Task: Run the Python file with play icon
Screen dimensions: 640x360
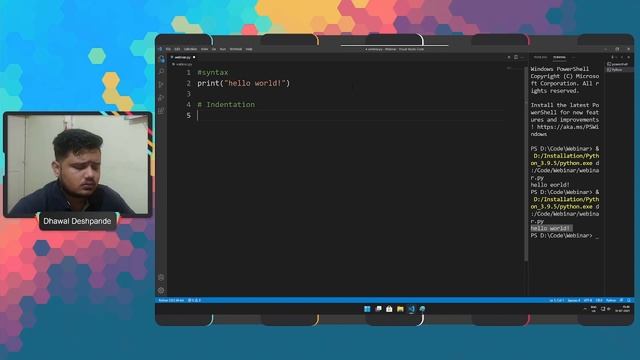Action: [509, 57]
